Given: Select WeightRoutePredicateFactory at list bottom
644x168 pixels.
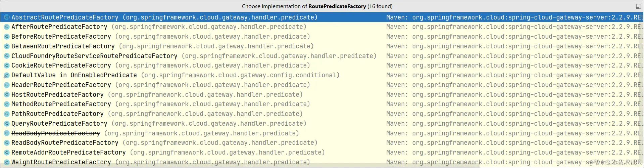Looking at the screenshot, I should tap(322, 162).
